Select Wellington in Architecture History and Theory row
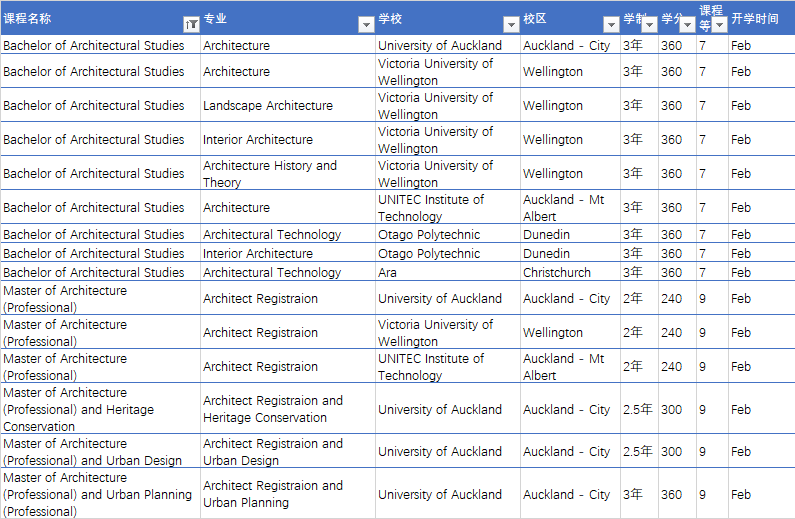The height and width of the screenshot is (519, 795). pyautogui.click(x=553, y=174)
